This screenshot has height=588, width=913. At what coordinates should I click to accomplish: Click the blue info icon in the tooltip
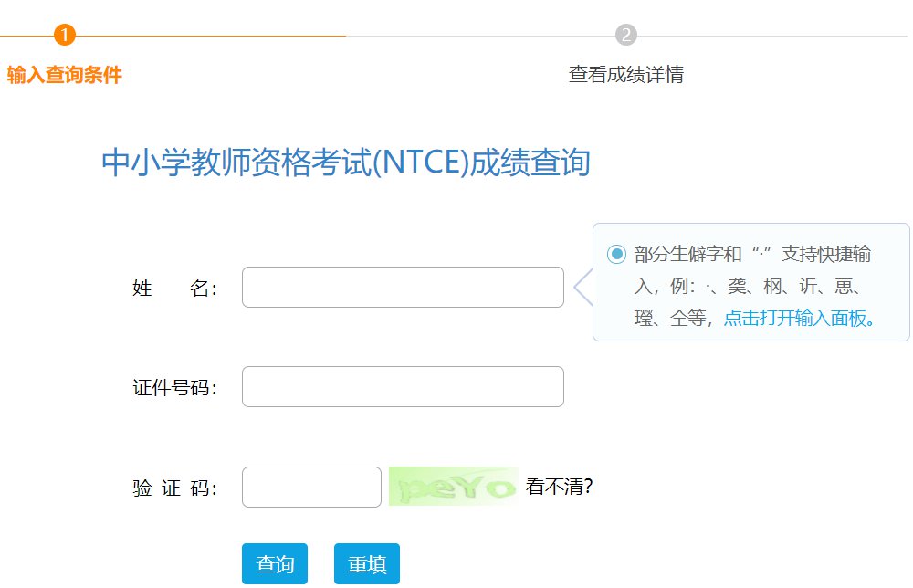(x=616, y=254)
